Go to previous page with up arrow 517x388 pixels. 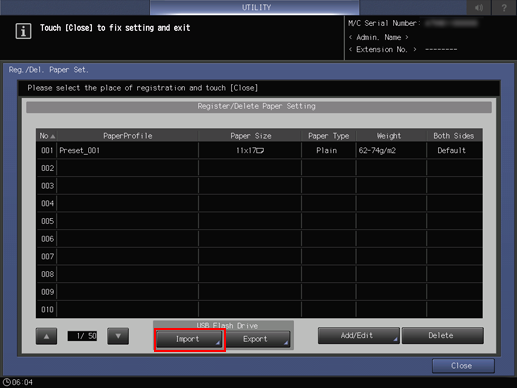(46, 336)
